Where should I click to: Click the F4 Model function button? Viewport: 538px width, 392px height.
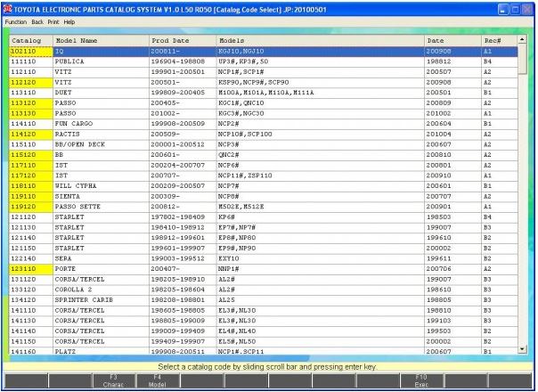(158, 380)
